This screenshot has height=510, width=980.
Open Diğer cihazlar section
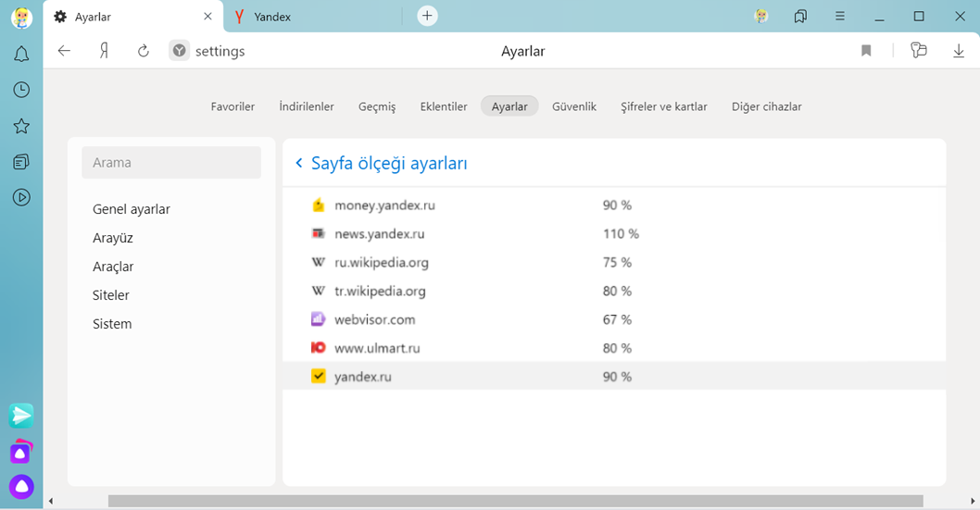(x=766, y=106)
